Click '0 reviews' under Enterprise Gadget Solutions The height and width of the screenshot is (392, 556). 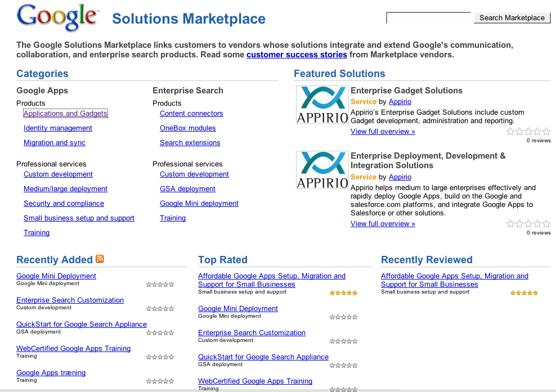click(539, 141)
